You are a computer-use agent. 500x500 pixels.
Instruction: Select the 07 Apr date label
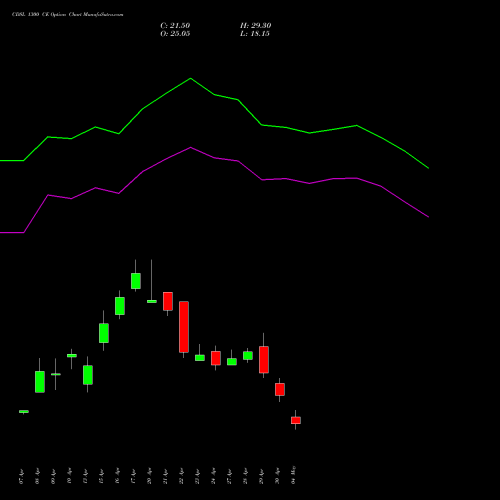[x=22, y=477]
